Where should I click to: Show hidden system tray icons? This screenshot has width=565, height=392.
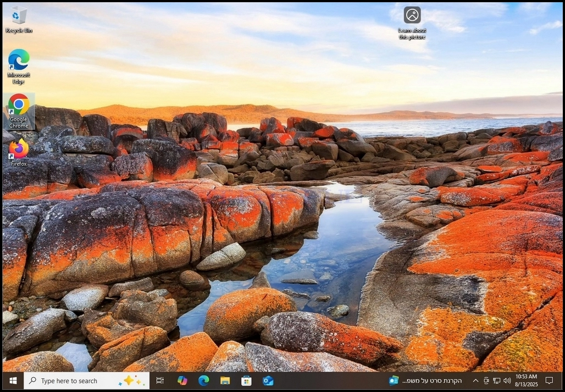(475, 380)
